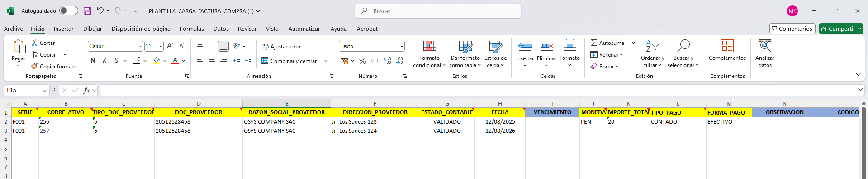Align text left
This screenshot has width=868, height=179.
point(200,60)
